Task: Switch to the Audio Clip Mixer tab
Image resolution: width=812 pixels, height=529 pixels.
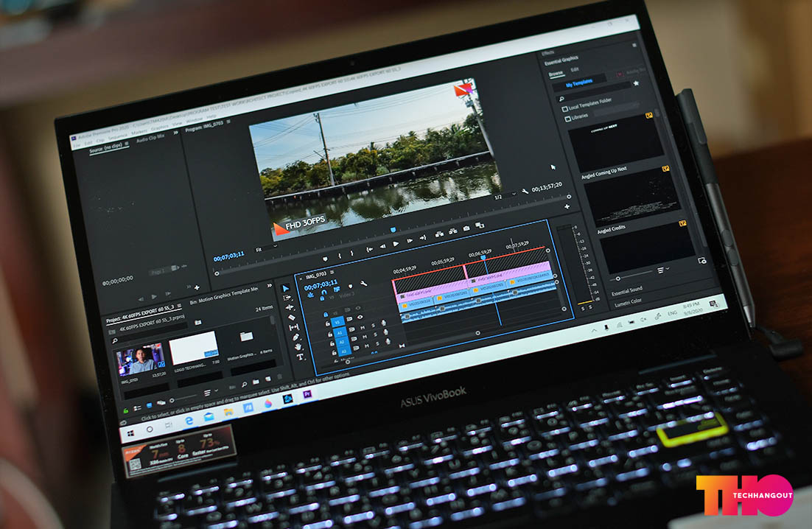Action: (150, 139)
